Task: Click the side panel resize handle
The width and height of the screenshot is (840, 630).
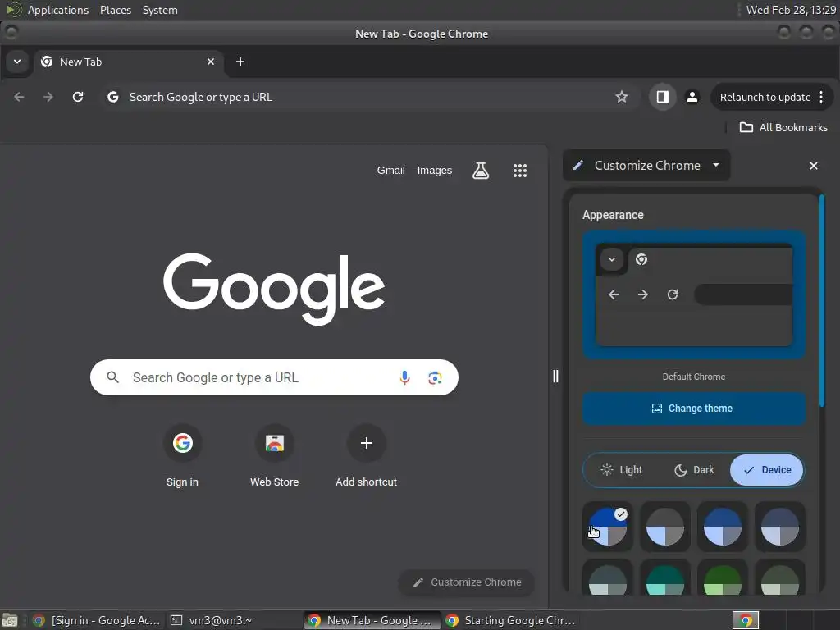Action: [x=555, y=376]
